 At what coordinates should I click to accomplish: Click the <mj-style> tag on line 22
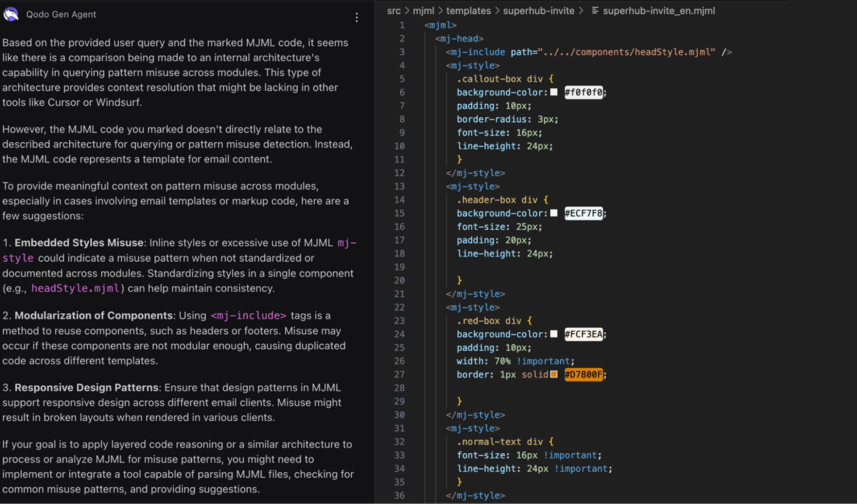coord(473,307)
